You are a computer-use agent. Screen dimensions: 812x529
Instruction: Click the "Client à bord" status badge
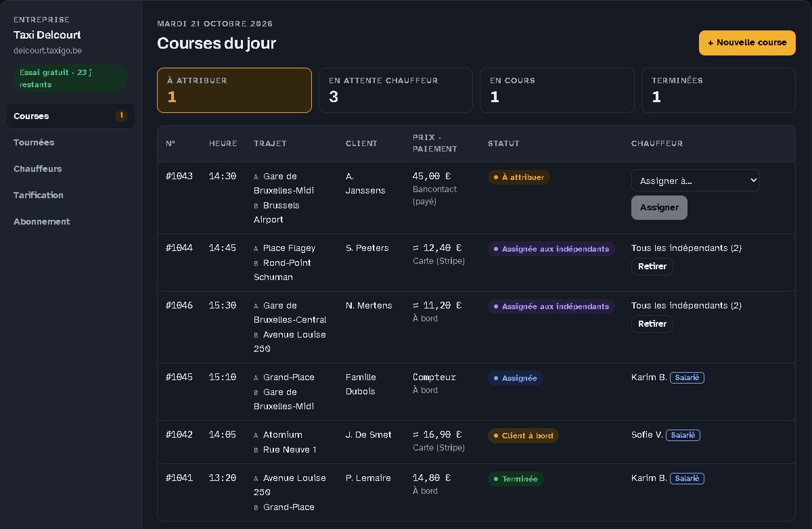click(x=523, y=436)
